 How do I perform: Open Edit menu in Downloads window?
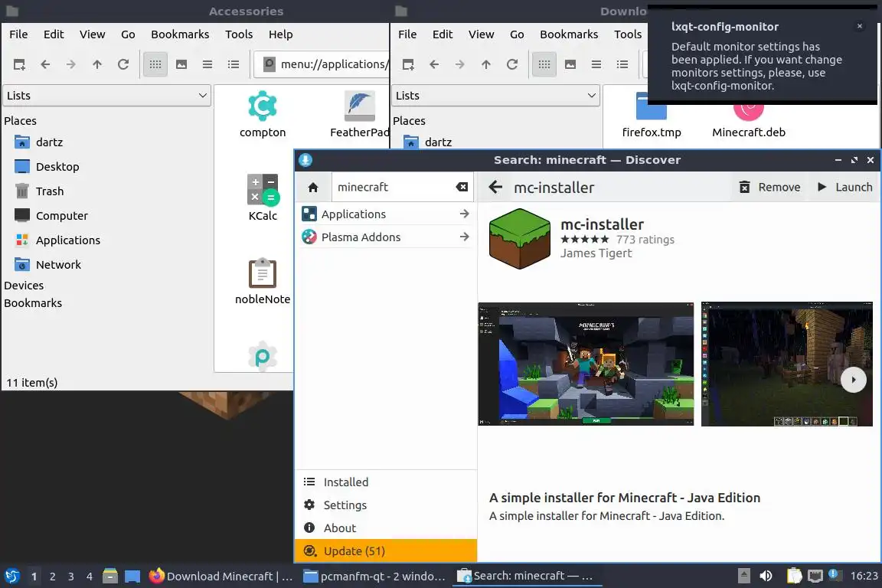coord(443,34)
